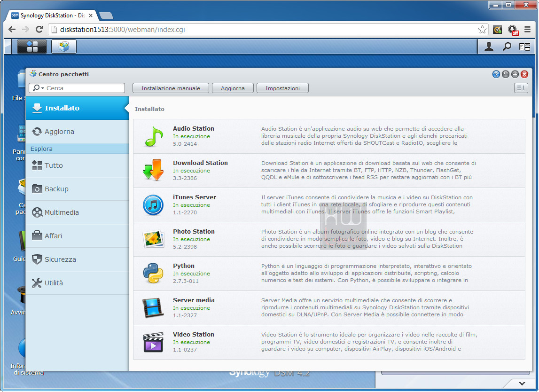Click the Installazione manuale button

(x=171, y=88)
